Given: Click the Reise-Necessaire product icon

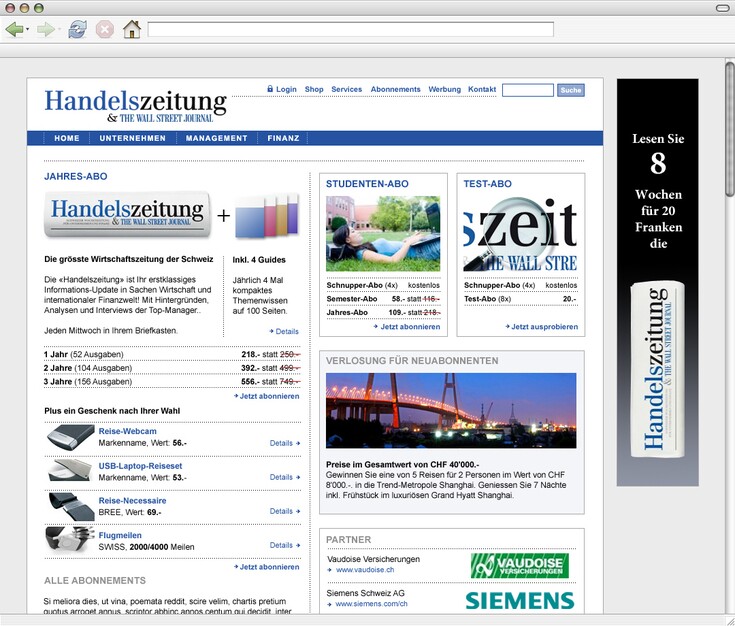Looking at the screenshot, I should tap(70, 505).
